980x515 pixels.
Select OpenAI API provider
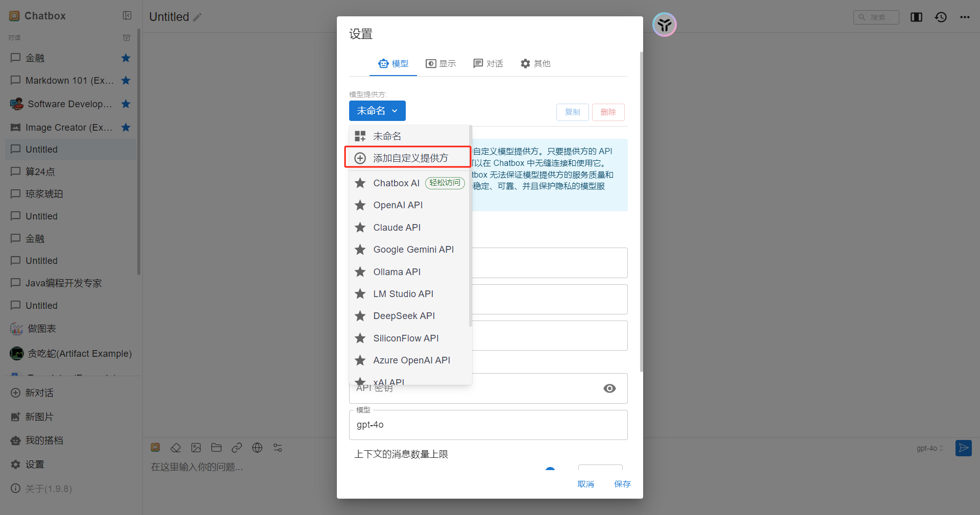click(x=409, y=205)
